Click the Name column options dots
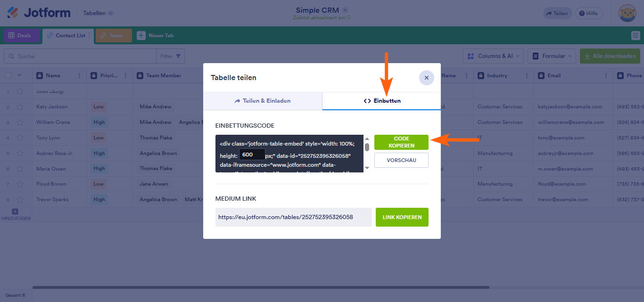The image size is (644, 302). click(x=79, y=75)
